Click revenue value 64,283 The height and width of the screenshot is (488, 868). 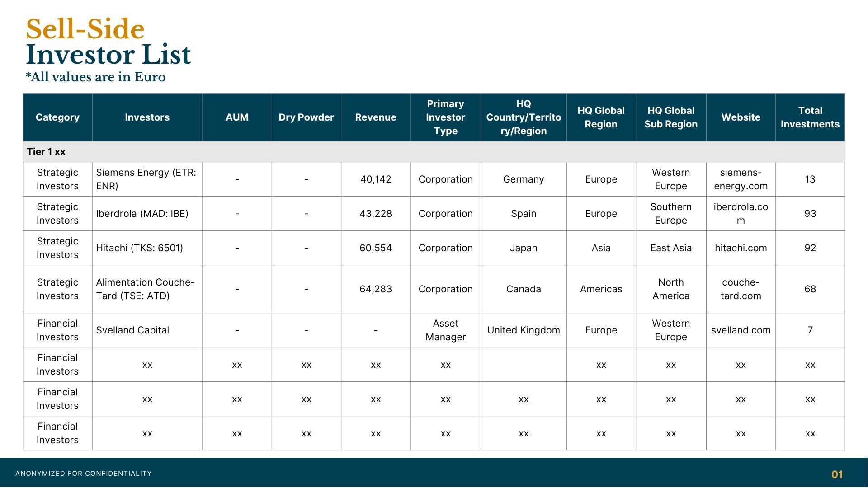click(376, 289)
